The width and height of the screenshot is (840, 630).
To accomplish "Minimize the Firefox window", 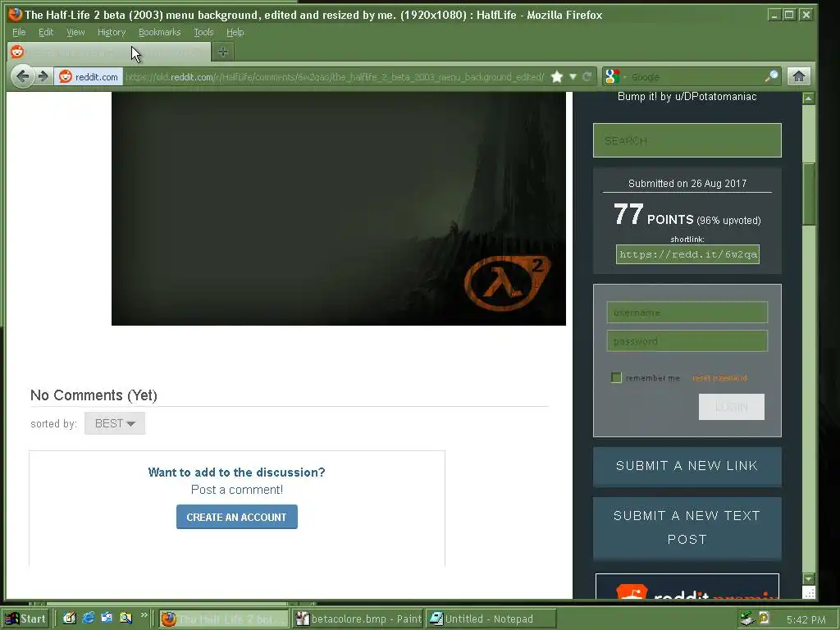I will pos(774,15).
